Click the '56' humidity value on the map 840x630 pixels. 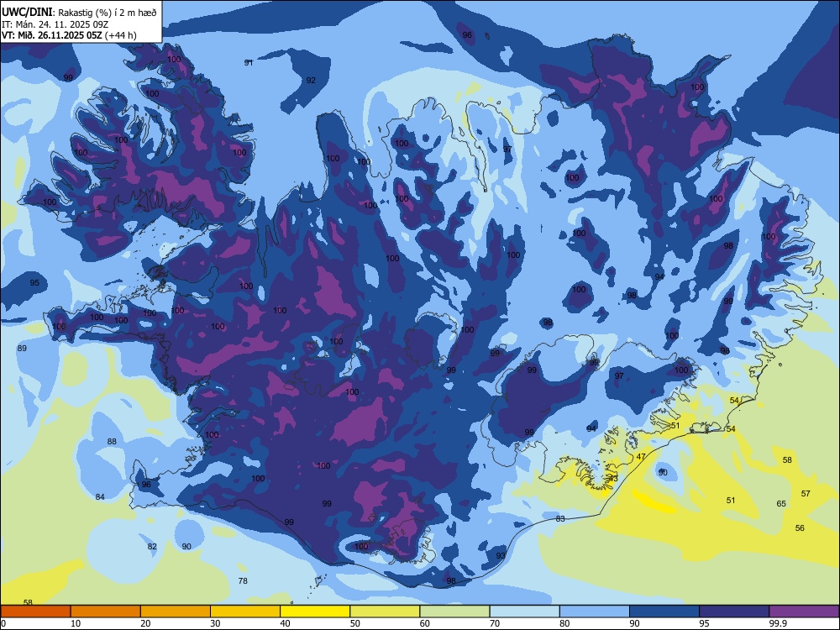pyautogui.click(x=800, y=528)
